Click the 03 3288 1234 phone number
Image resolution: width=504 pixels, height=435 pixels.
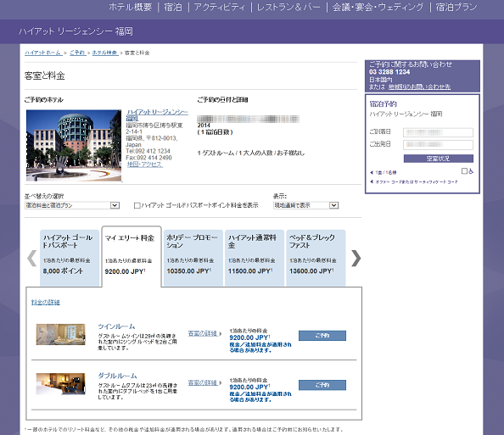389,72
